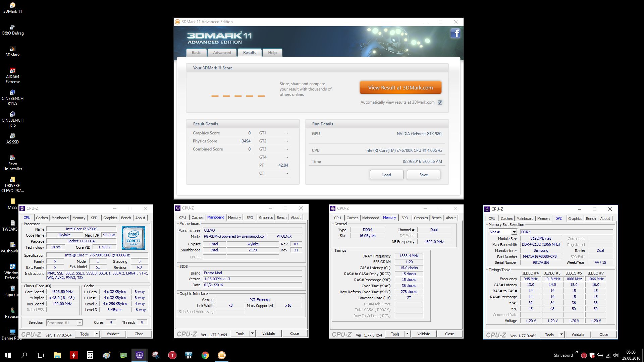The image size is (644, 362).
Task: Open File Explorer from the taskbar
Action: click(x=57, y=355)
